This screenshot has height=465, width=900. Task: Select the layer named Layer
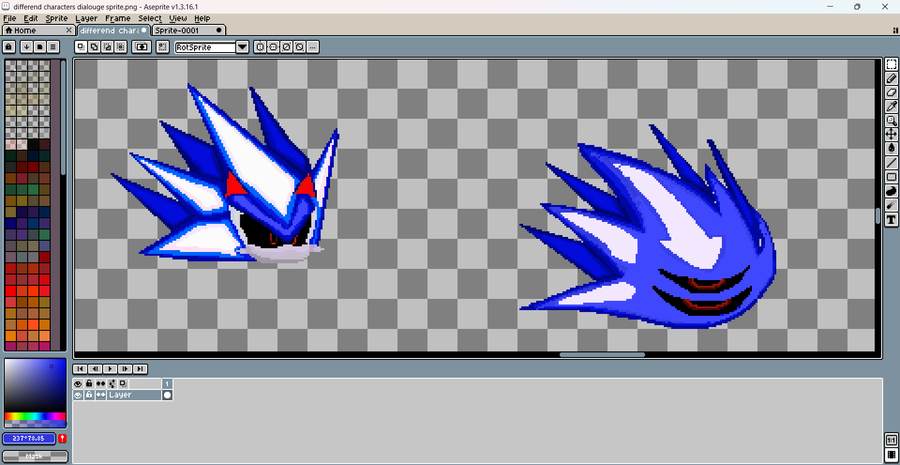click(134, 395)
